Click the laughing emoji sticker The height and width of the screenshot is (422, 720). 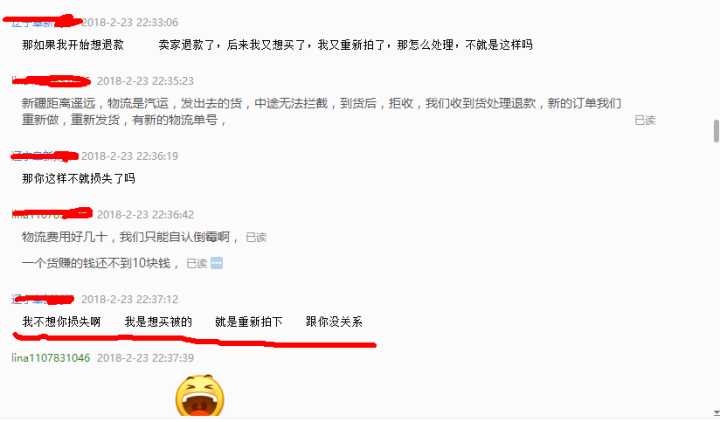200,395
